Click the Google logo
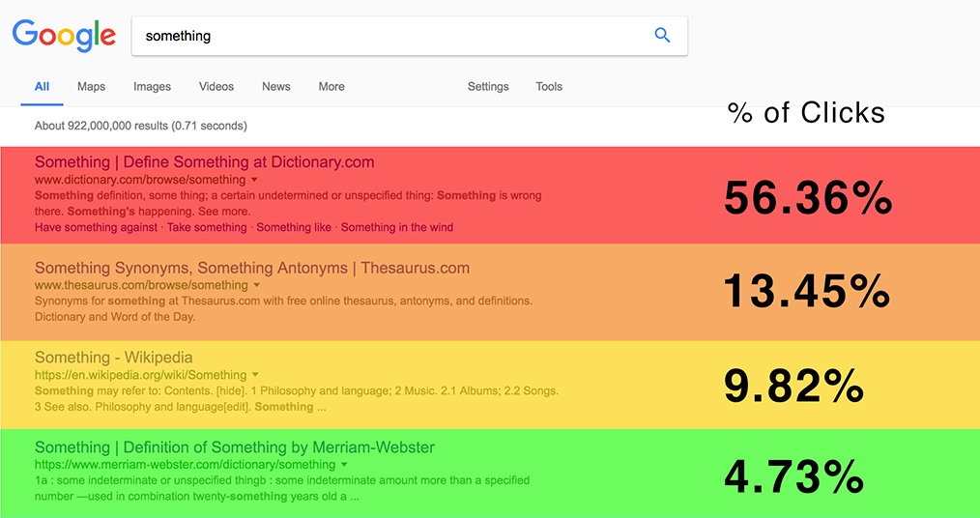Image resolution: width=980 pixels, height=518 pixels. 64,37
